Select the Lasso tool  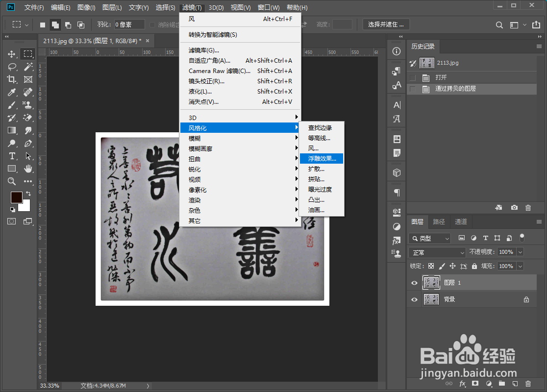pos(12,67)
